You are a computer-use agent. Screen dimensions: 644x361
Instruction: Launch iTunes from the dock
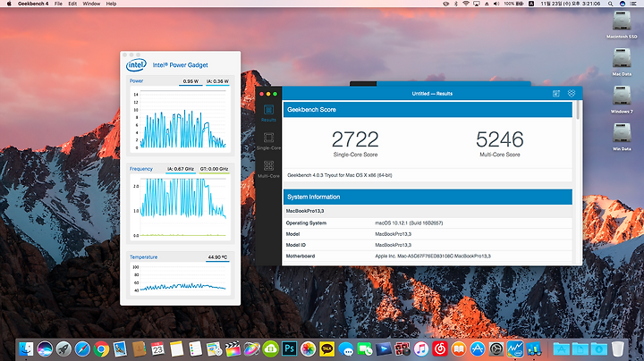tap(421, 349)
